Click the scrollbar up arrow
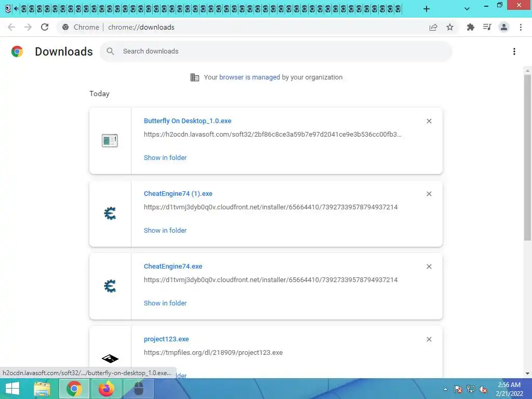This screenshot has height=399, width=532. click(527, 70)
